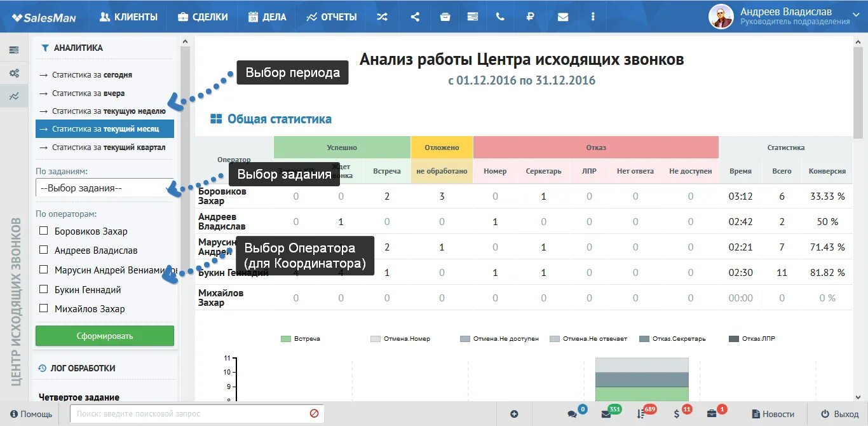The width and height of the screenshot is (868, 426).
Task: Click the Михайлов Захар table row name
Action: click(220, 298)
